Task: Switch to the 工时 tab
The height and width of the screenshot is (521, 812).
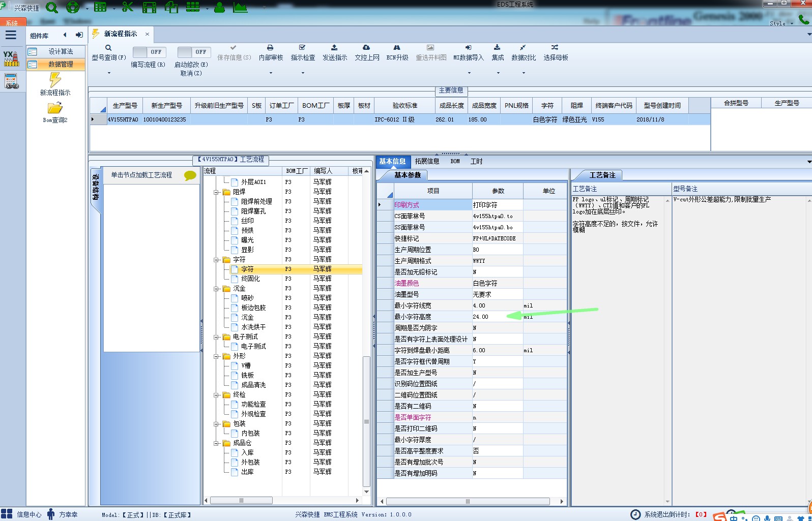Action: (476, 161)
